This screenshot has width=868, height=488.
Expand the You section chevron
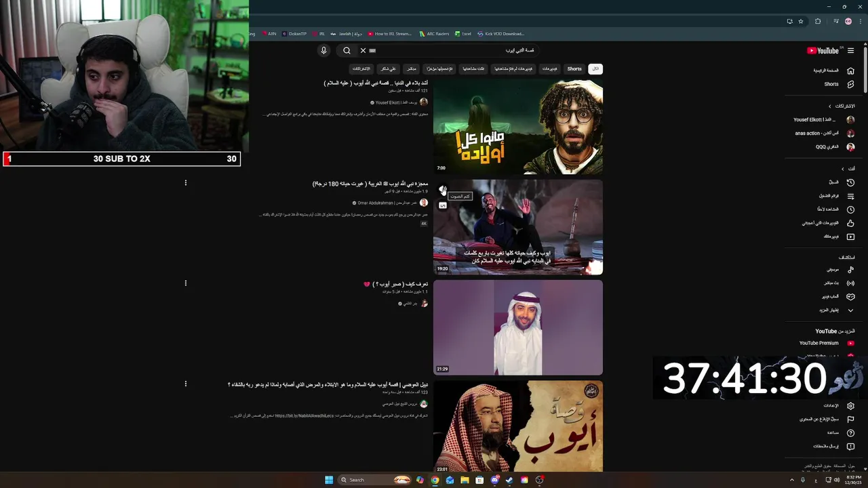[x=843, y=169]
